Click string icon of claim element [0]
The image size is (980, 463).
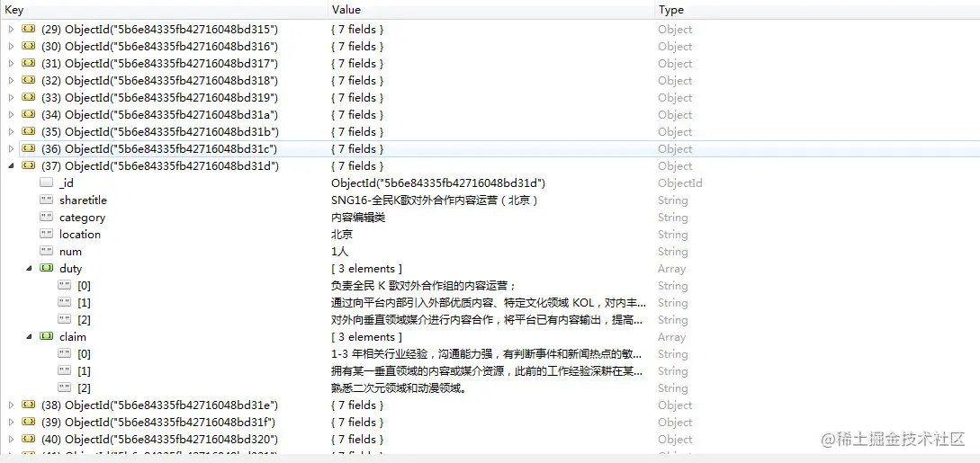point(65,354)
